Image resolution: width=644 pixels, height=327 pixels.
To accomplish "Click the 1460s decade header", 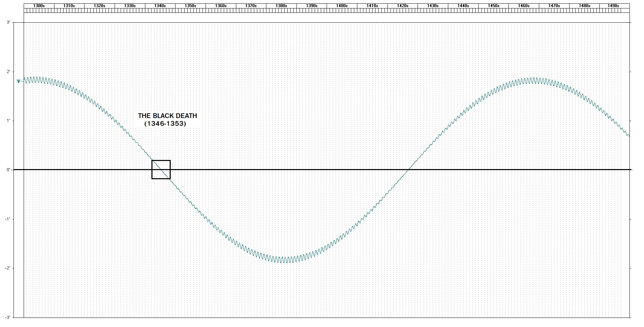I will 524,6.
